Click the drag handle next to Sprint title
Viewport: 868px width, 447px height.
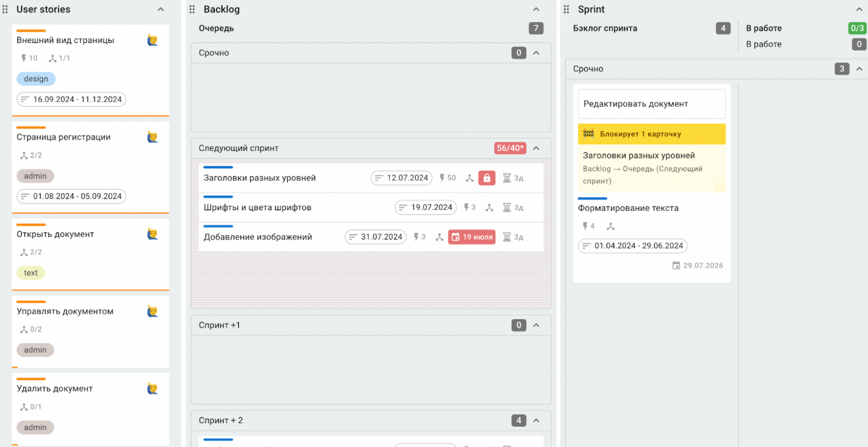click(566, 9)
